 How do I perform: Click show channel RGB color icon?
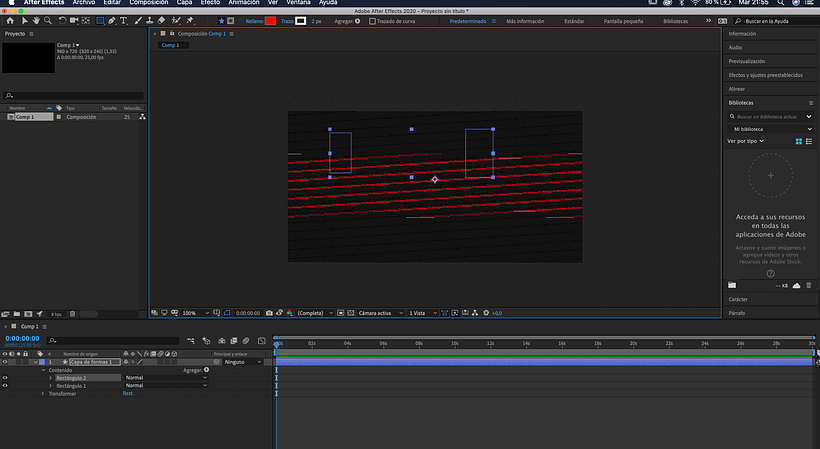click(289, 313)
